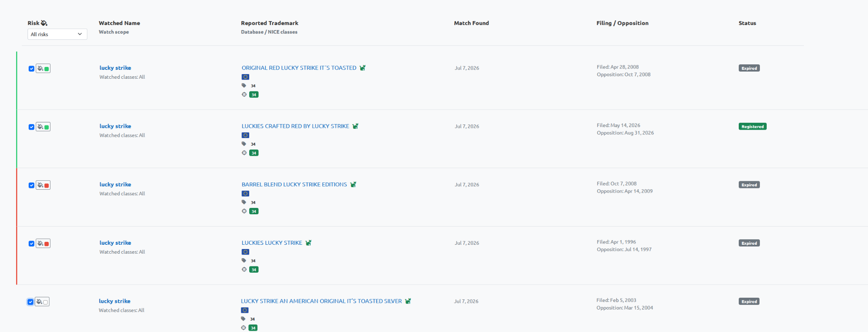Click the Filing / Opposition column header
868x332 pixels.
click(622, 23)
